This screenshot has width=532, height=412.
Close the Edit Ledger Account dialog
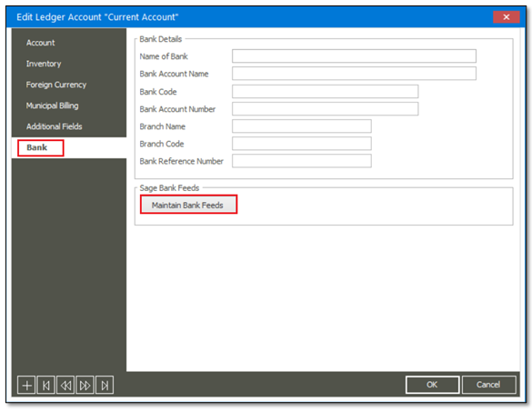pyautogui.click(x=506, y=17)
